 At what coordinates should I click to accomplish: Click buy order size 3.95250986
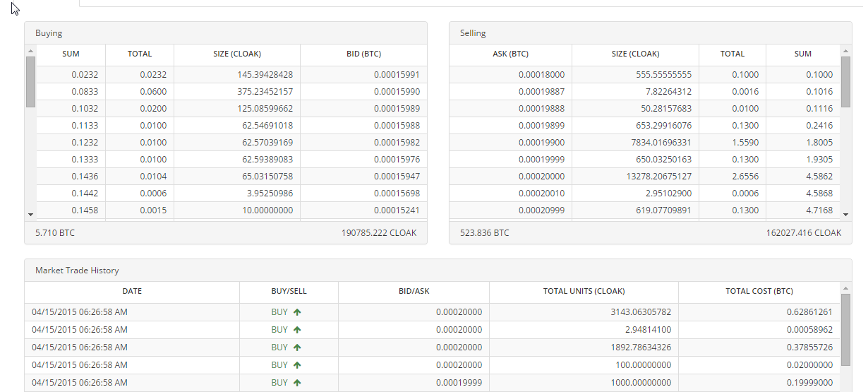point(270,193)
